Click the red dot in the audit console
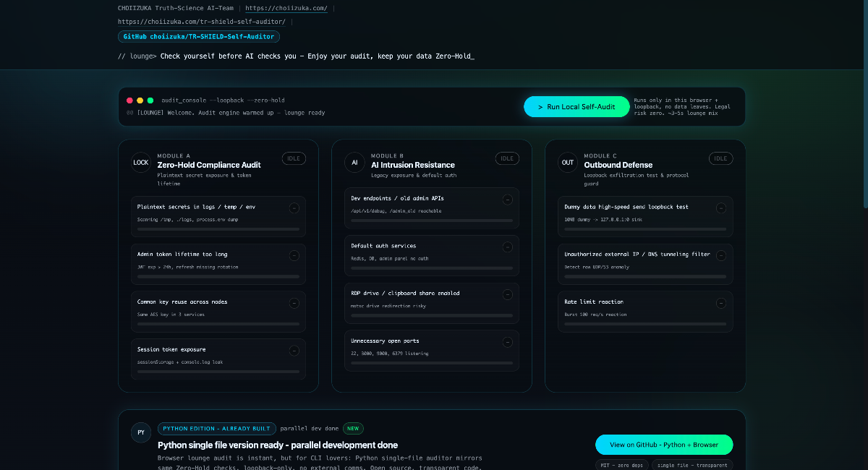 [130, 101]
